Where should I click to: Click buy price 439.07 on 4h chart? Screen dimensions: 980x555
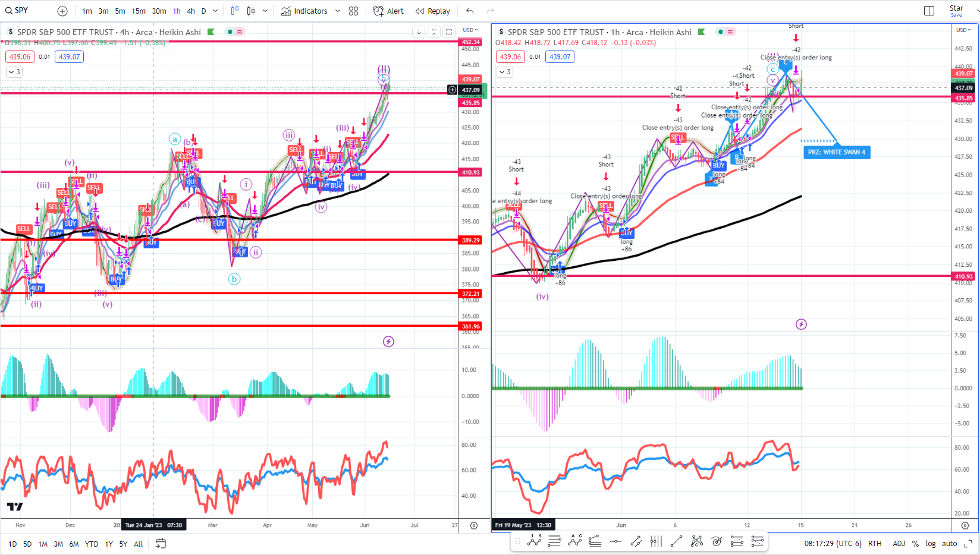click(x=69, y=57)
